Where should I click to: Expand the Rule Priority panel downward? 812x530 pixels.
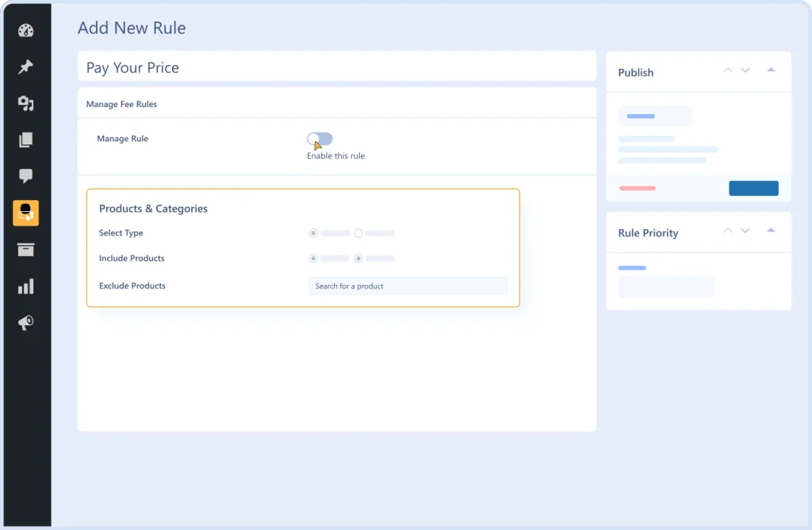[745, 231]
